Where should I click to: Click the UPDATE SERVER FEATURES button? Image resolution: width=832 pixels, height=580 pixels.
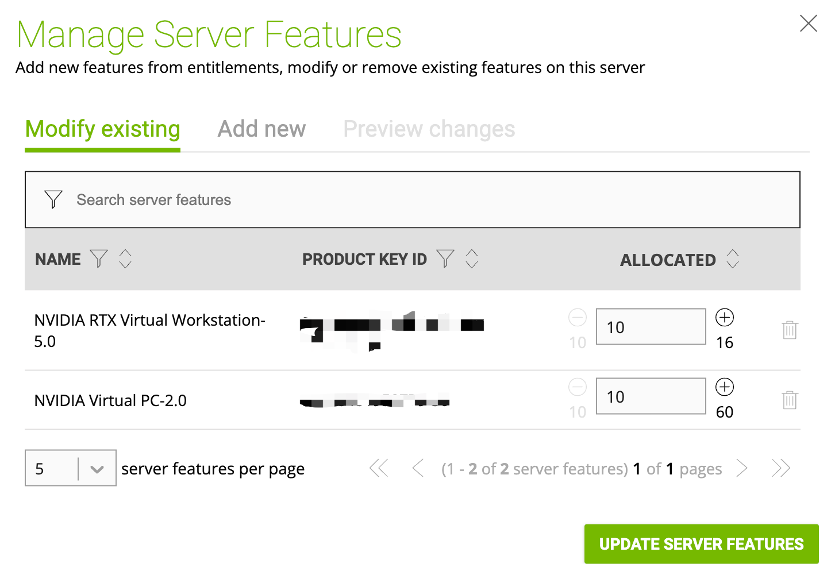[x=701, y=544]
